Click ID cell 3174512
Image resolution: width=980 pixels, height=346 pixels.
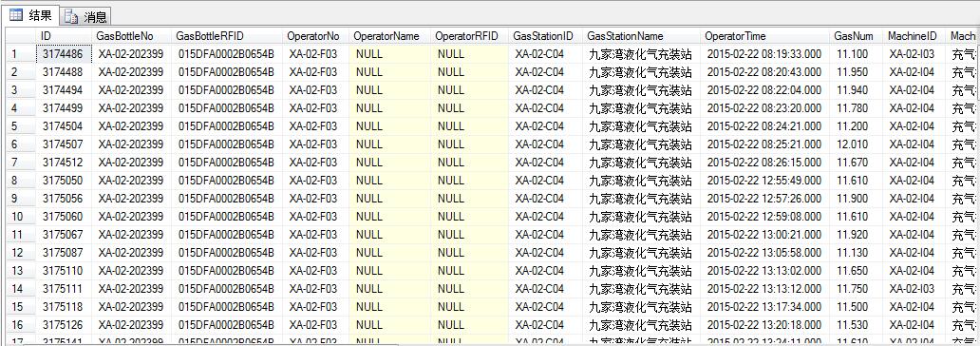pos(65,163)
